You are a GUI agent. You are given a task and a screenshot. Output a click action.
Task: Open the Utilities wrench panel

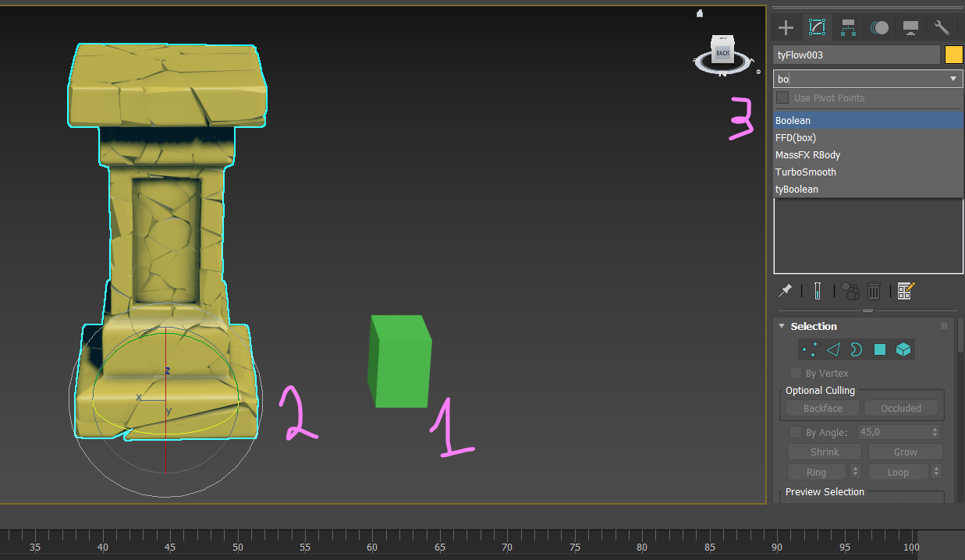942,28
